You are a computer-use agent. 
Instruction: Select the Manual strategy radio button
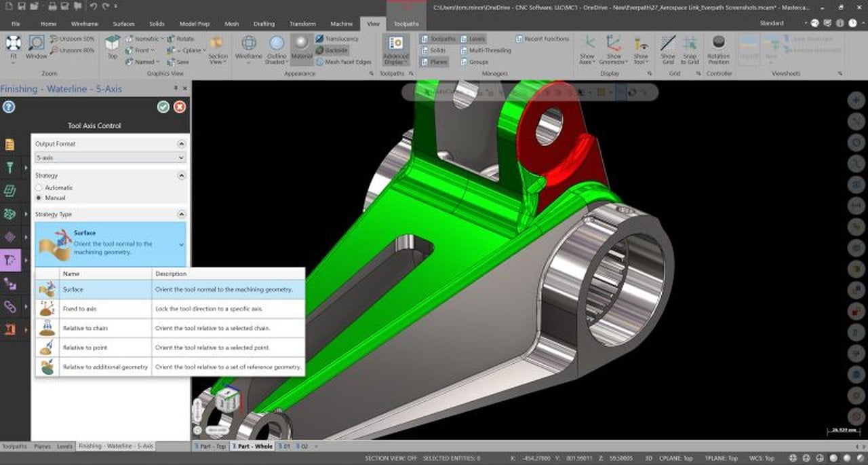coord(39,198)
